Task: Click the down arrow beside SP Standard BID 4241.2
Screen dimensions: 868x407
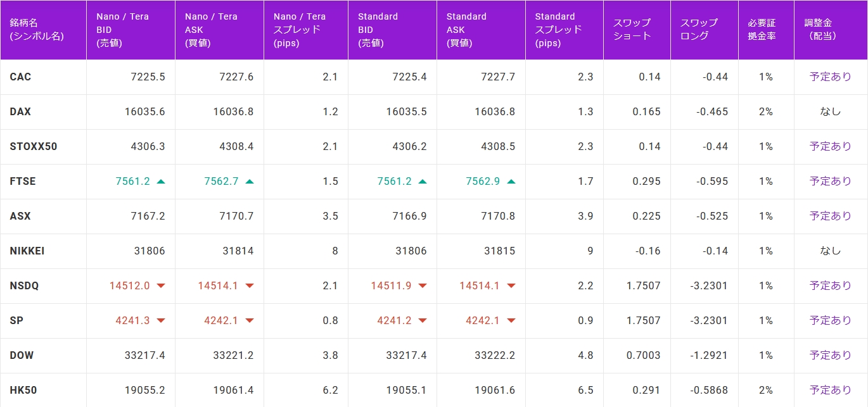Action: (x=423, y=321)
